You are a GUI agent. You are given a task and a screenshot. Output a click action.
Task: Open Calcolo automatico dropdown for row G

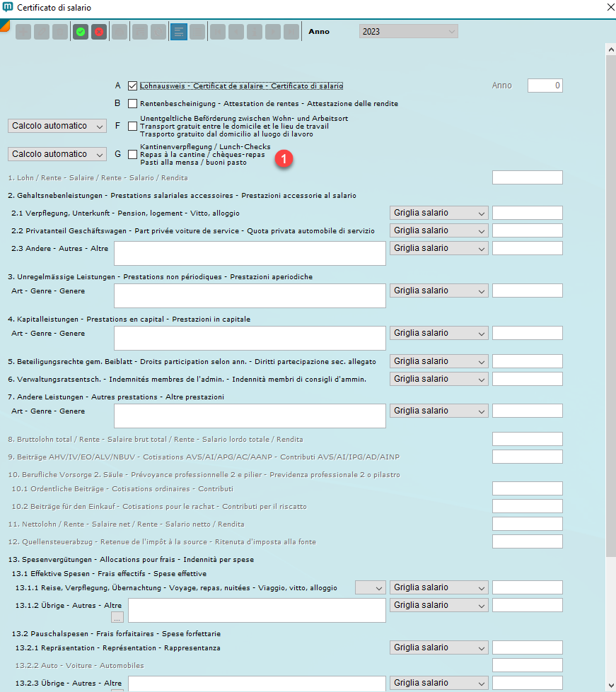pyautogui.click(x=57, y=153)
